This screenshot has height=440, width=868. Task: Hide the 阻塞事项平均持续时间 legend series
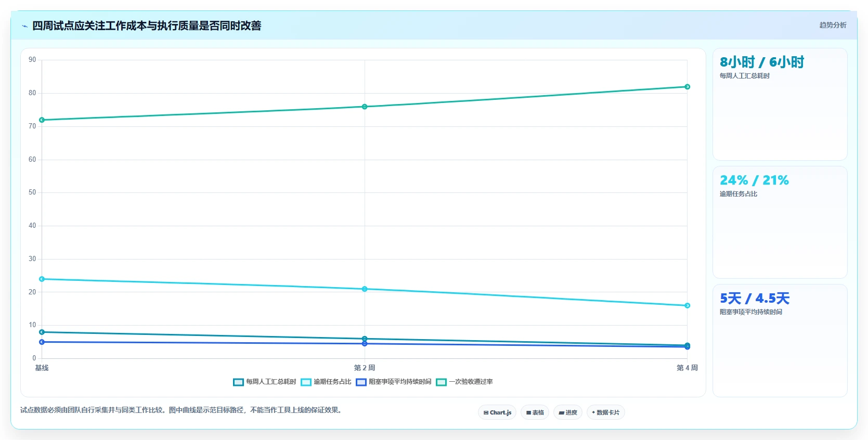point(394,382)
